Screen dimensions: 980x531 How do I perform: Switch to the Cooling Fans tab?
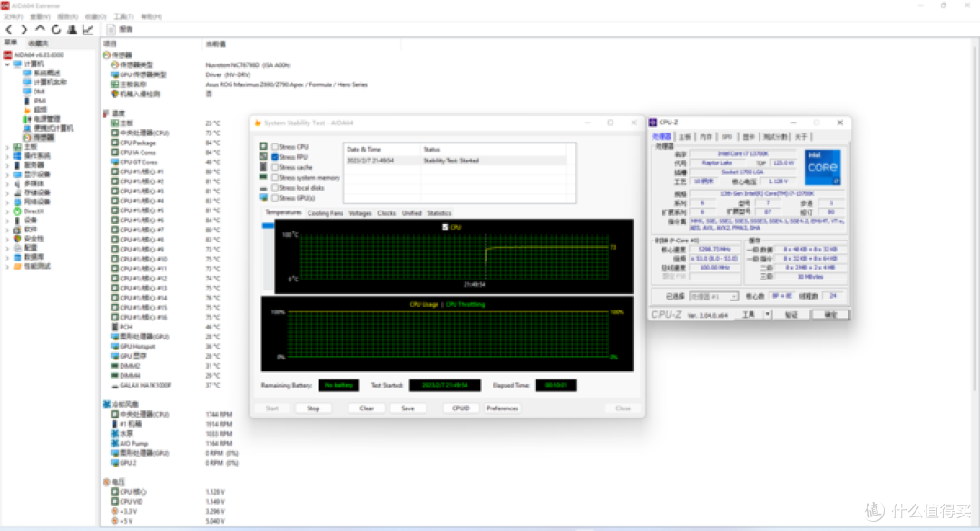tap(325, 213)
